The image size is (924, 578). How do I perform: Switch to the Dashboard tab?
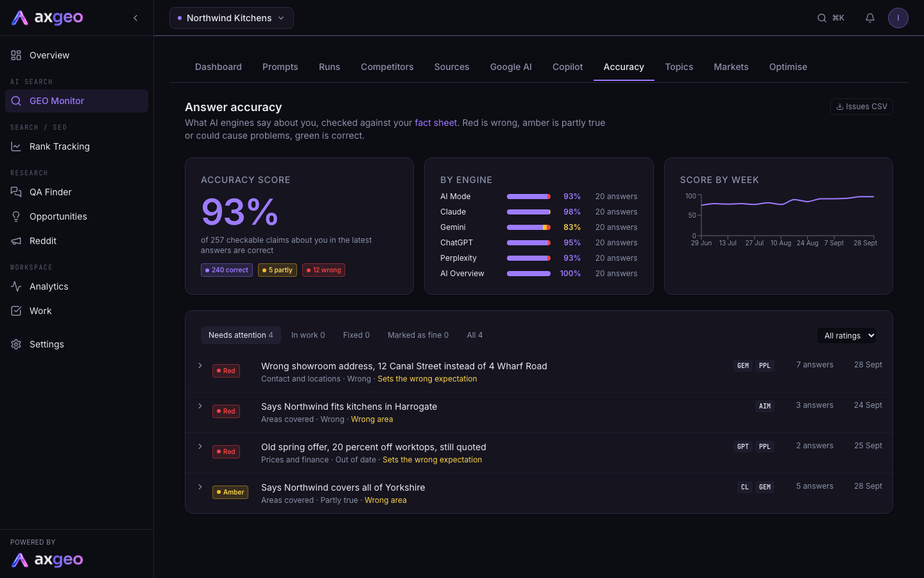click(218, 67)
